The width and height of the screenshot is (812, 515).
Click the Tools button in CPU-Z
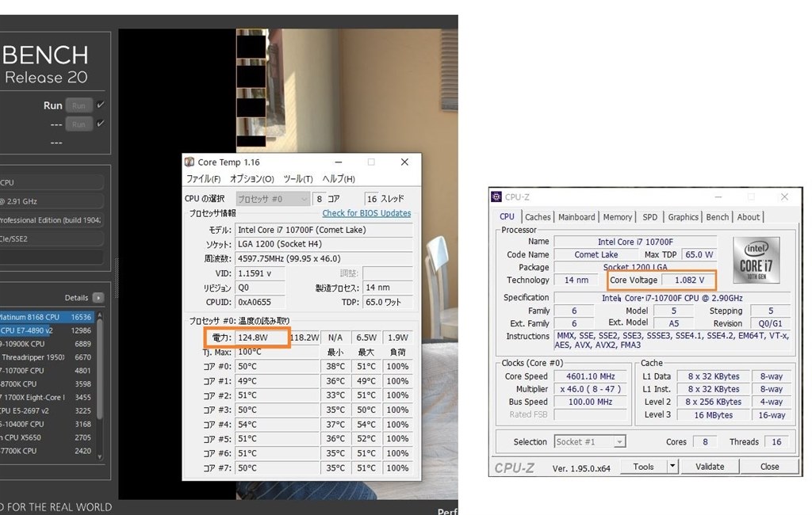coord(643,466)
